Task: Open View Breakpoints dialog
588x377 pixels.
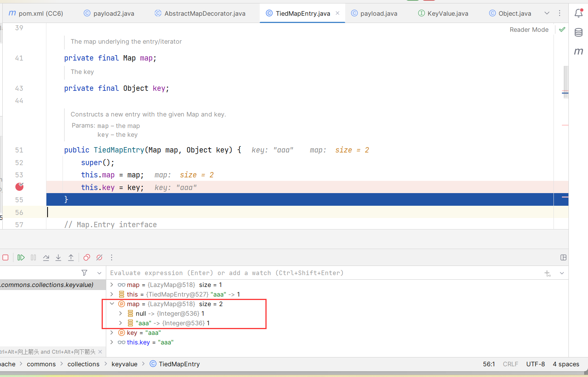Action: (x=87, y=257)
